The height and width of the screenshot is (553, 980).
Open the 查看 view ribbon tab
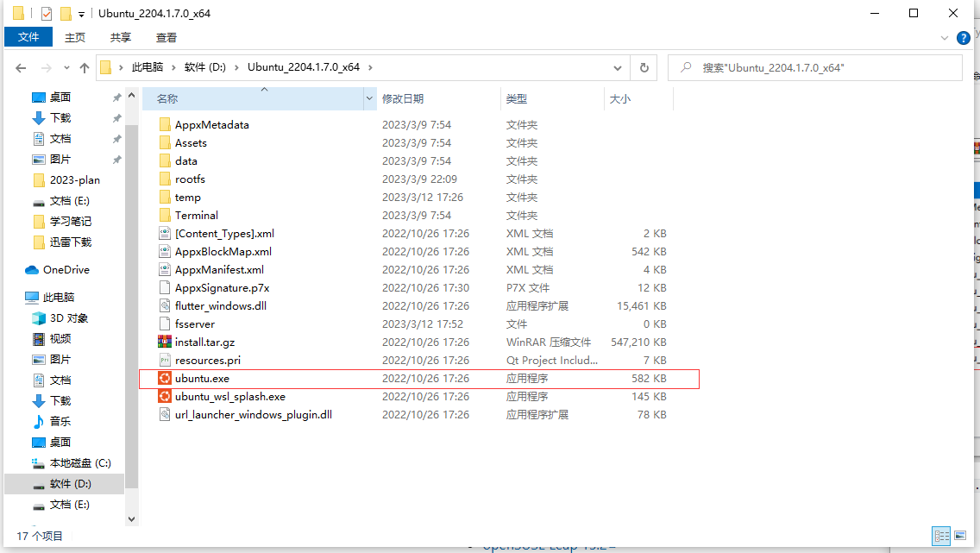(x=166, y=37)
